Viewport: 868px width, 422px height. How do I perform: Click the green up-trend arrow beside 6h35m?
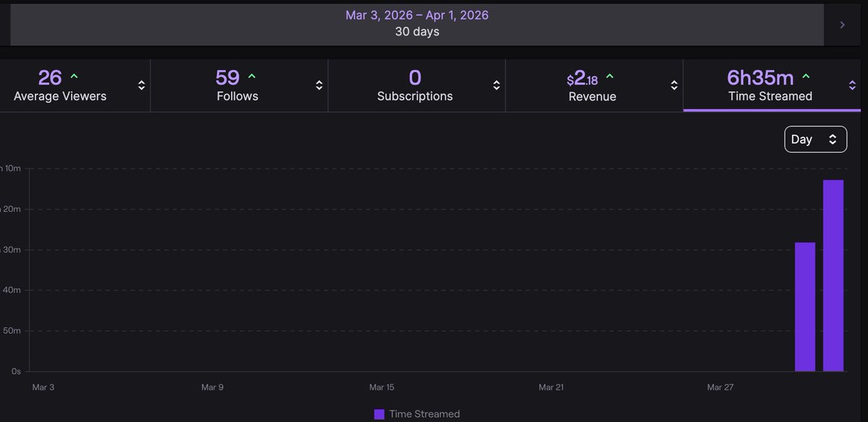pyautogui.click(x=806, y=77)
